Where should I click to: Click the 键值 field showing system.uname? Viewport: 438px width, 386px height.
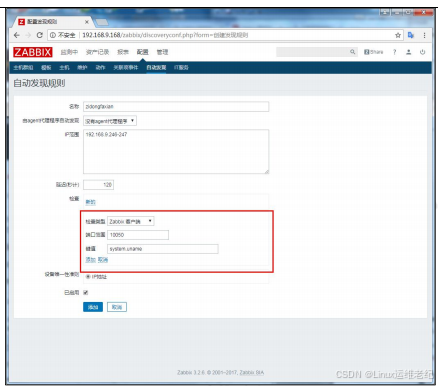point(163,249)
